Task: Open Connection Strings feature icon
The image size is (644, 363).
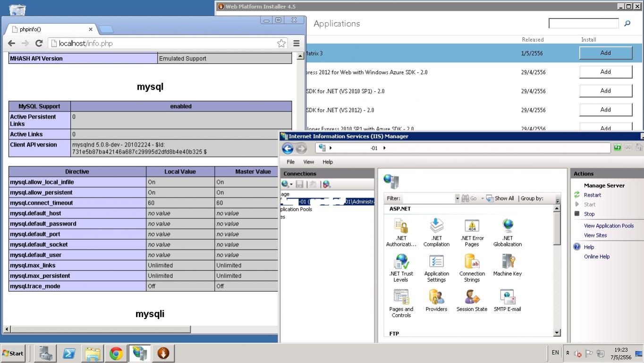Action: click(x=472, y=268)
